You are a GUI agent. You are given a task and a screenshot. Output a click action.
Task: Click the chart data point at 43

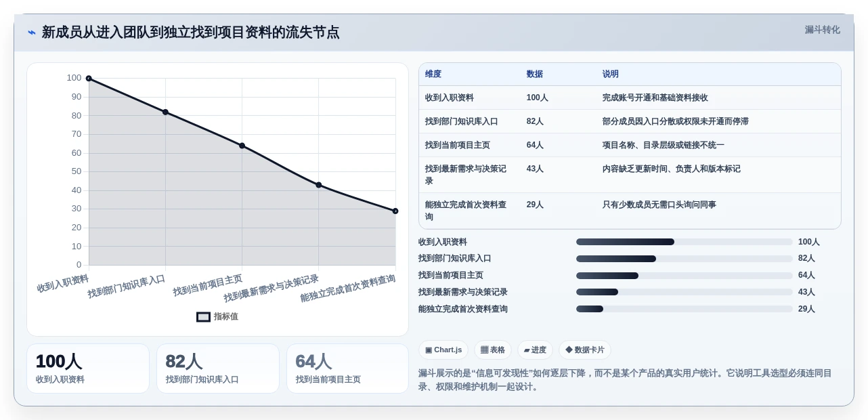pos(319,185)
